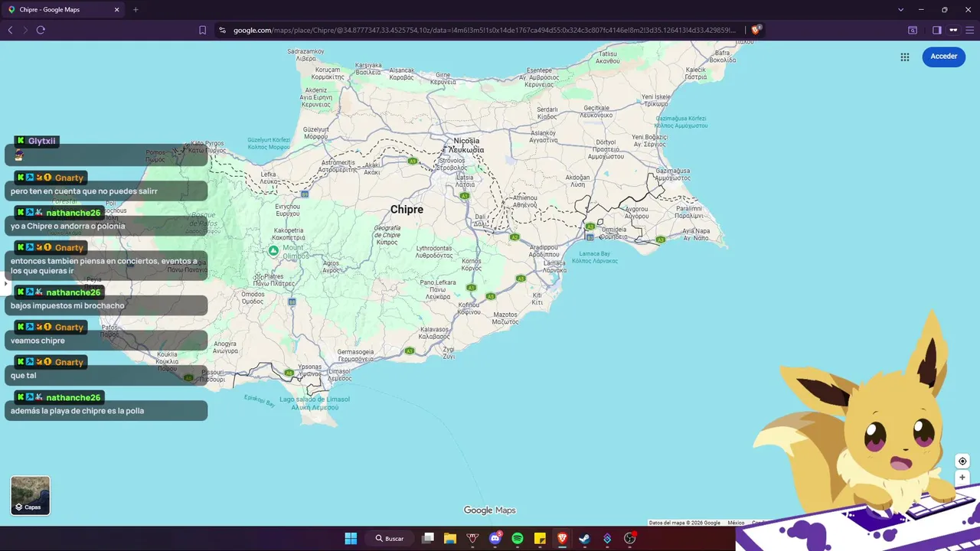
Task: Open Sticky Notes from taskbar
Action: pos(540,538)
